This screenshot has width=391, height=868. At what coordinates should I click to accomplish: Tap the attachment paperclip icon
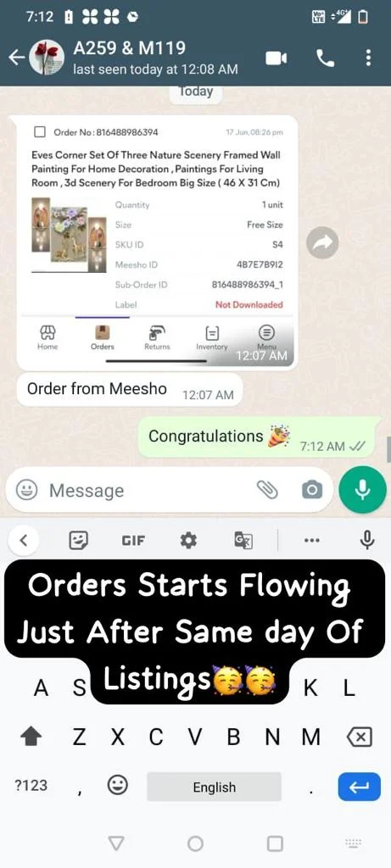tap(267, 489)
